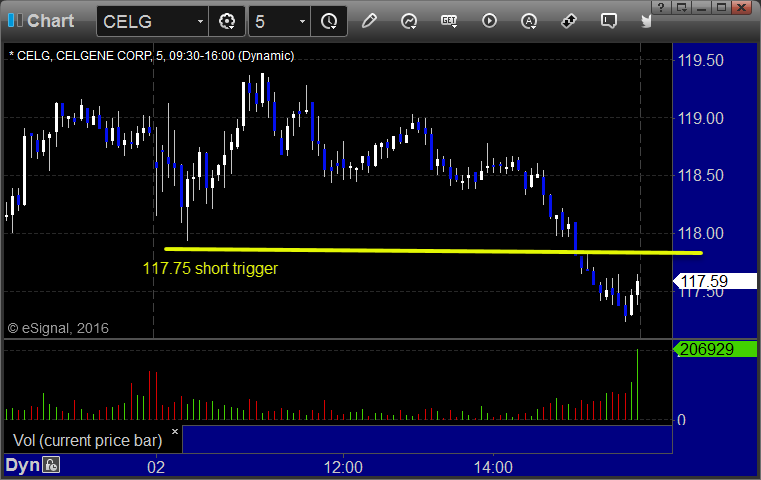Click the Dyn label in bottom bar
Viewport: 761px width, 480px height.
22,465
